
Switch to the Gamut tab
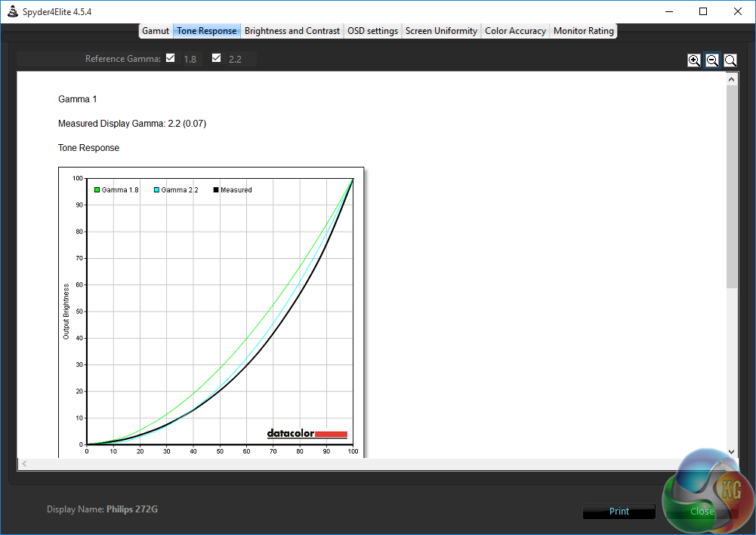[156, 31]
